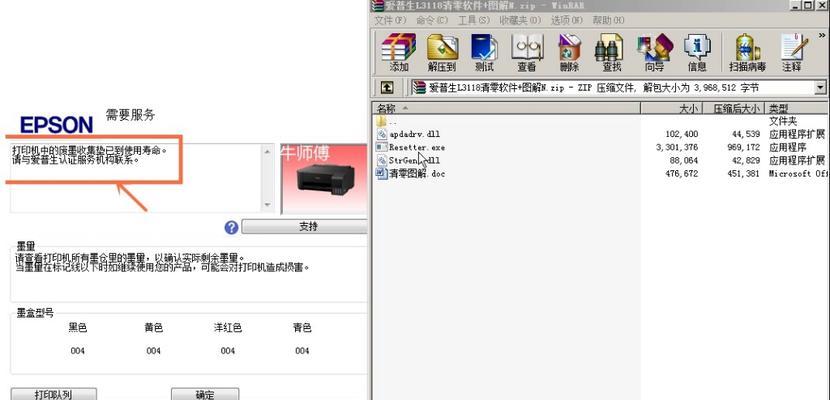Sort by the 名称 column header
This screenshot has width=830, height=400.
(507, 108)
